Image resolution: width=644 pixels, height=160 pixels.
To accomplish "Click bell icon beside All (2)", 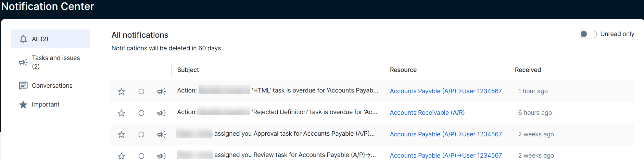I will pos(23,39).
